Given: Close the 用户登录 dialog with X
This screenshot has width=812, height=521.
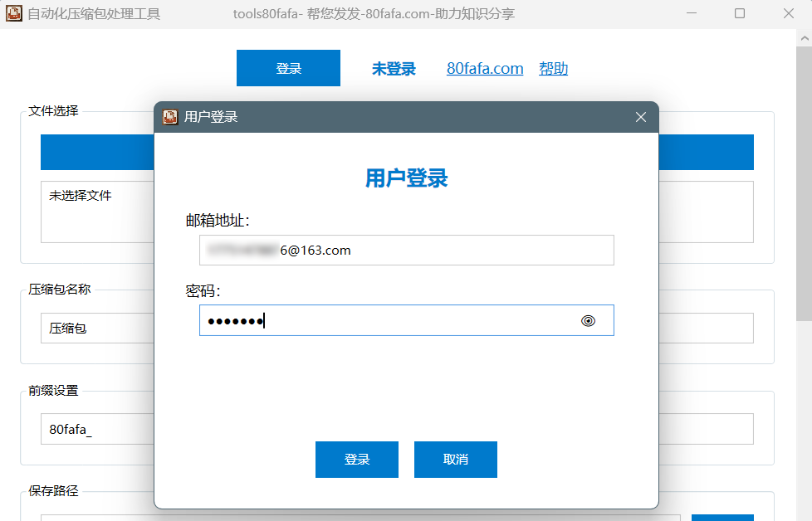Looking at the screenshot, I should (640, 117).
